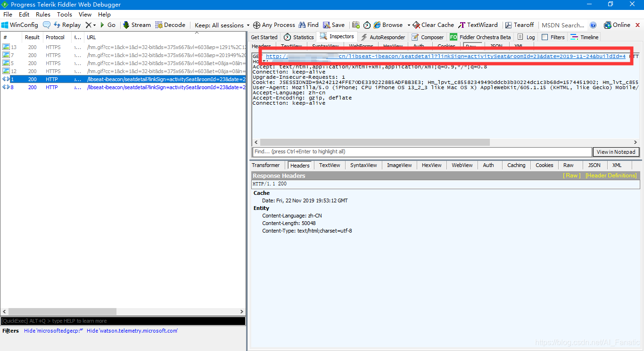Click Any Process target picker
This screenshot has width=644, height=351.
[274, 25]
